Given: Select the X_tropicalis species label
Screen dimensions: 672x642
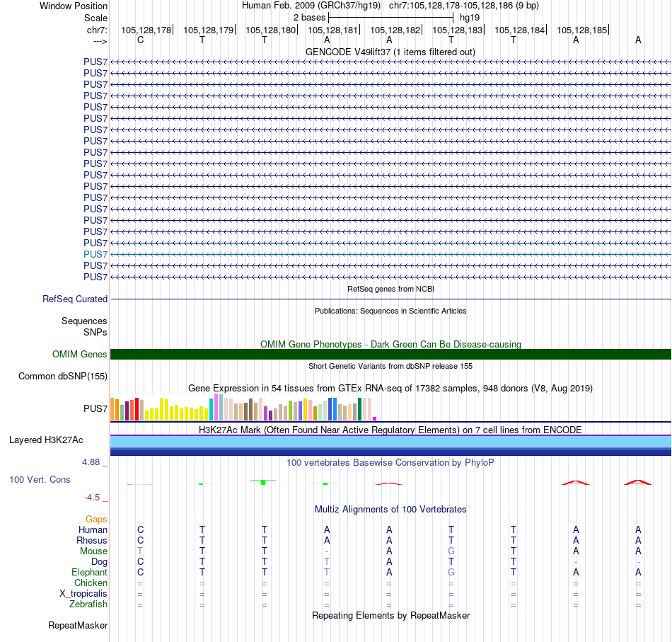Looking at the screenshot, I should coord(83,594).
